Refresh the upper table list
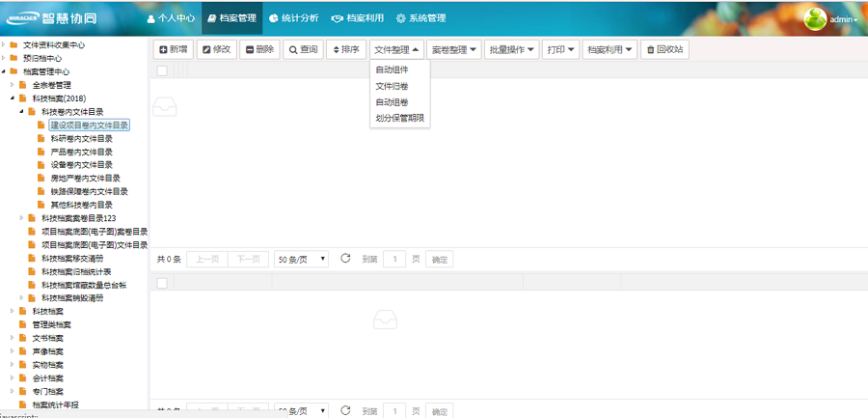Viewport: 868px width, 418px height. coord(345,259)
